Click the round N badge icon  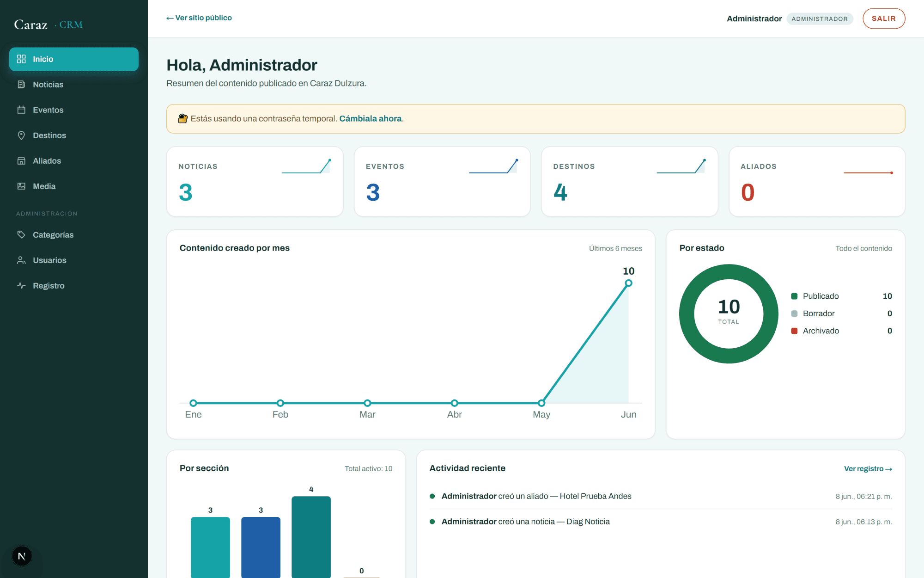22,556
